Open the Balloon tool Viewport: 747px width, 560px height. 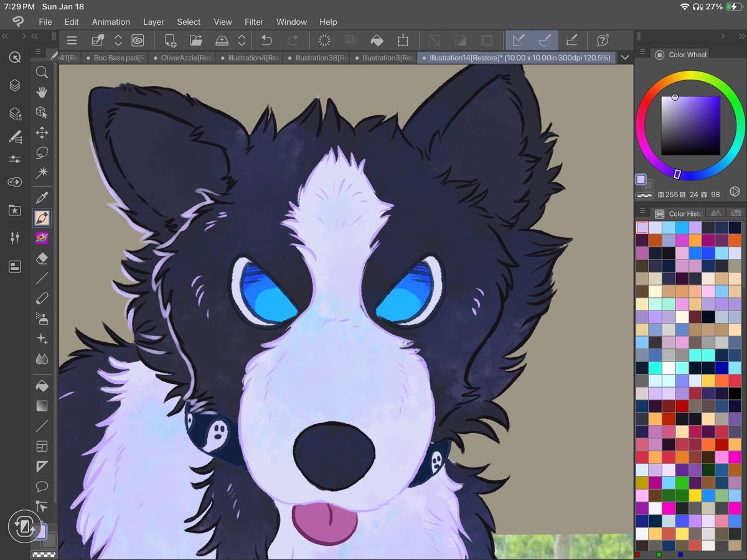(x=42, y=486)
